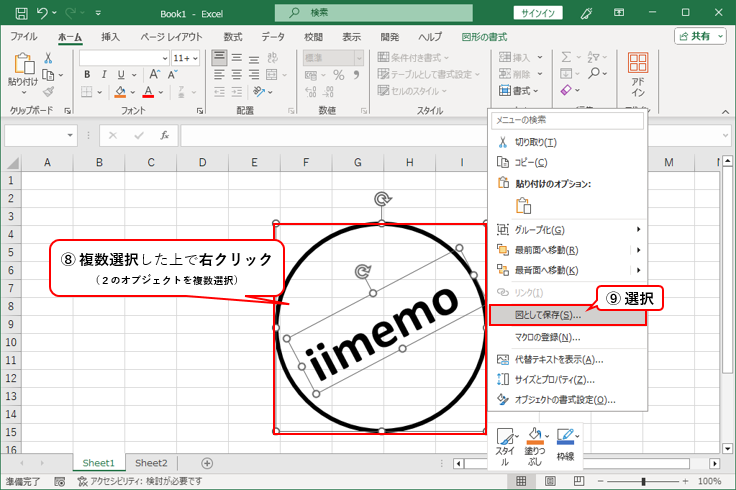736x490 pixels.
Task: Expand the Name Box dropdown
Action: coord(70,136)
